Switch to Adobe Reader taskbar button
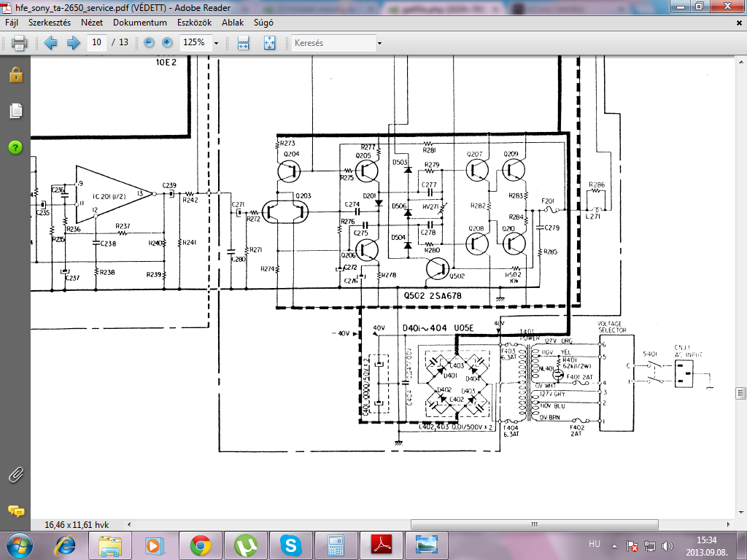Screen dimensions: 747x560 pos(381,545)
